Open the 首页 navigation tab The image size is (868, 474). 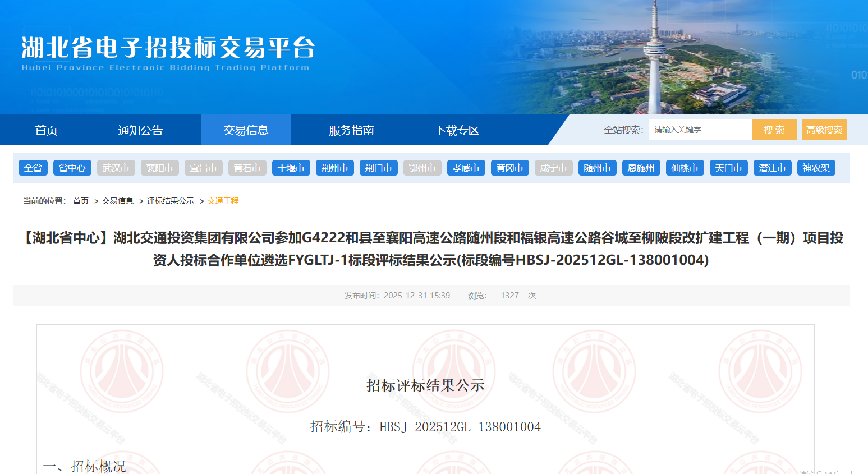point(46,130)
